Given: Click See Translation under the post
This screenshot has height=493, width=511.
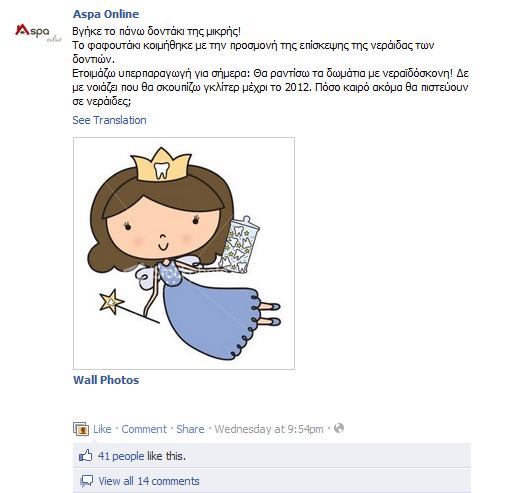Looking at the screenshot, I should click(109, 120).
